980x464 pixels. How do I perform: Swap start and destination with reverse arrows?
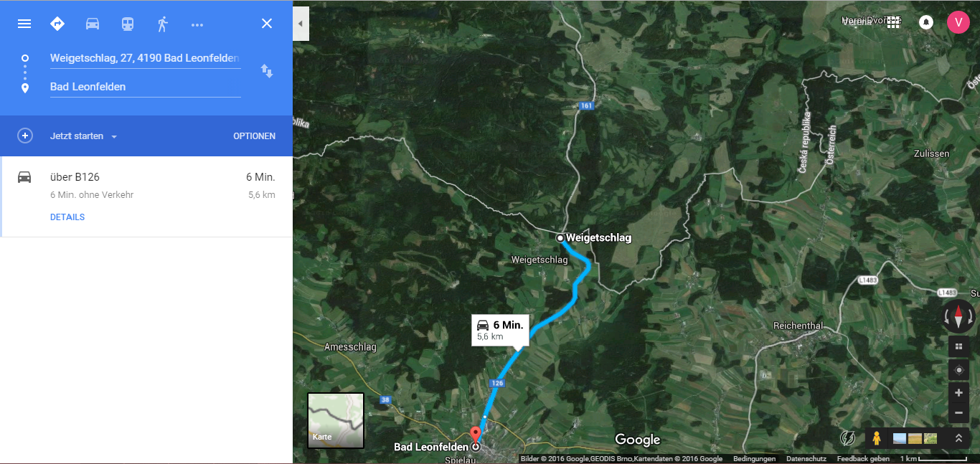point(266,71)
